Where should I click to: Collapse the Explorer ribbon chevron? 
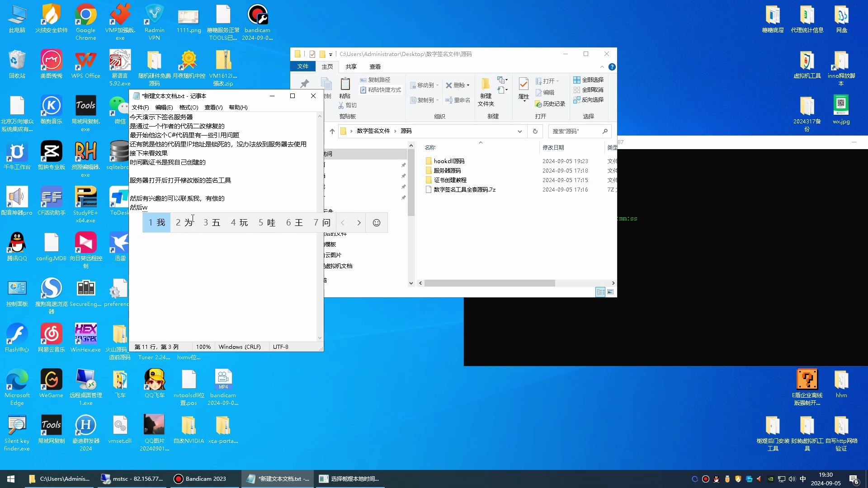[x=602, y=67]
